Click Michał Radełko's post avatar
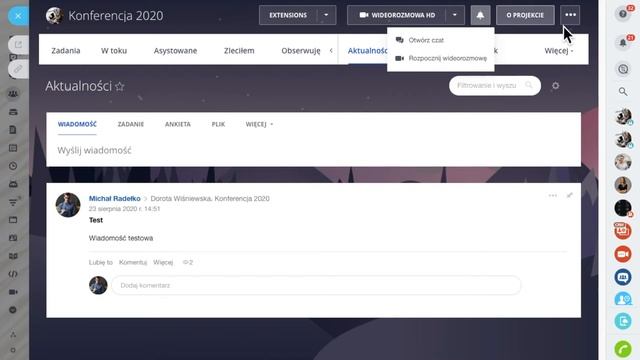The image size is (640, 360). click(68, 205)
